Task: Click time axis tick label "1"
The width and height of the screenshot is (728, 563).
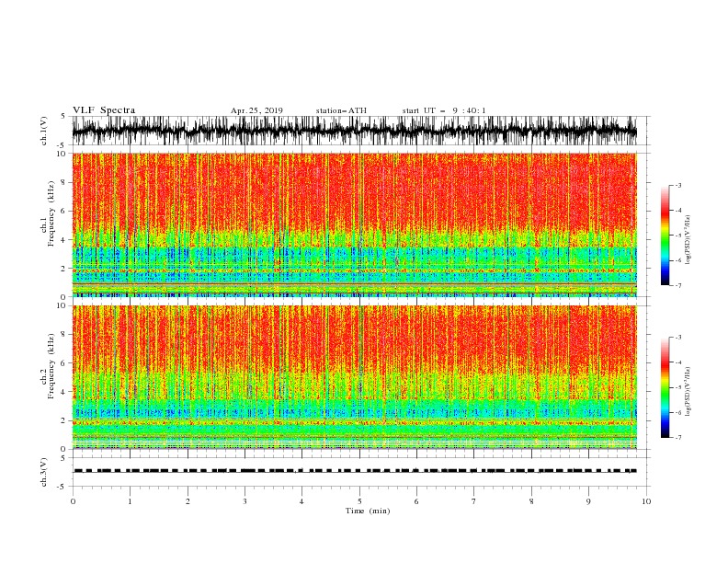Action: [131, 501]
